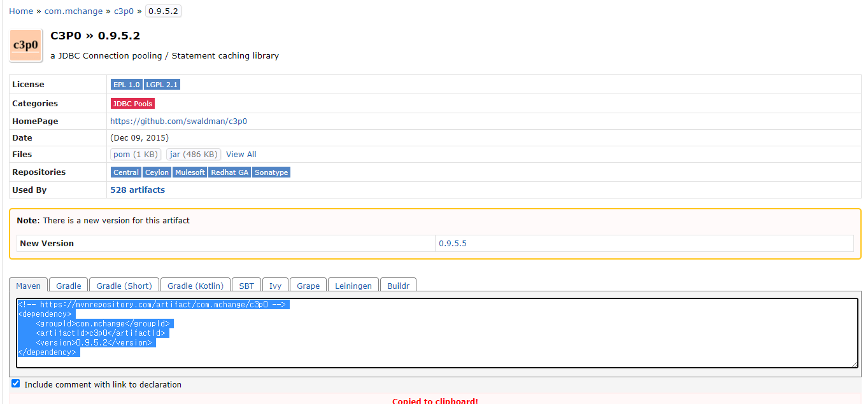Open the Redhat GA repository tag

(230, 172)
